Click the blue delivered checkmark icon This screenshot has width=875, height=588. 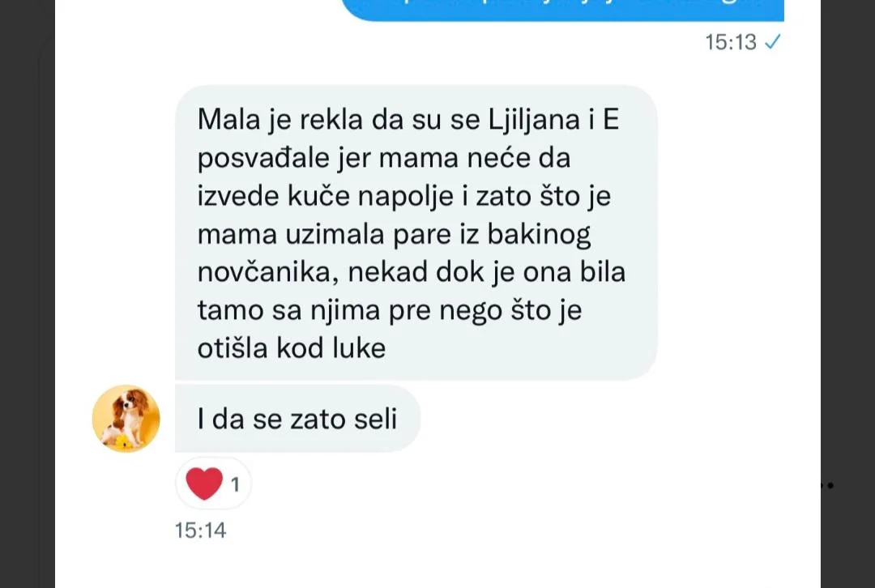(773, 42)
